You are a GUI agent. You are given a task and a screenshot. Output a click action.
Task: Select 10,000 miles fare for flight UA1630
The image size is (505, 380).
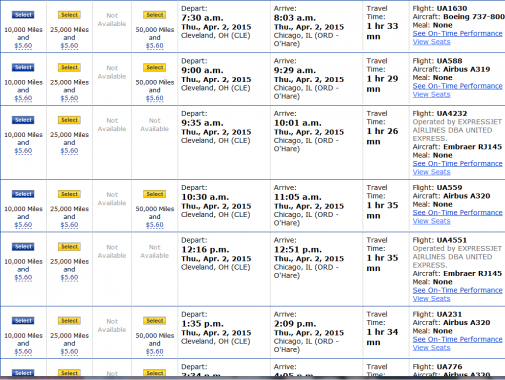click(x=23, y=15)
